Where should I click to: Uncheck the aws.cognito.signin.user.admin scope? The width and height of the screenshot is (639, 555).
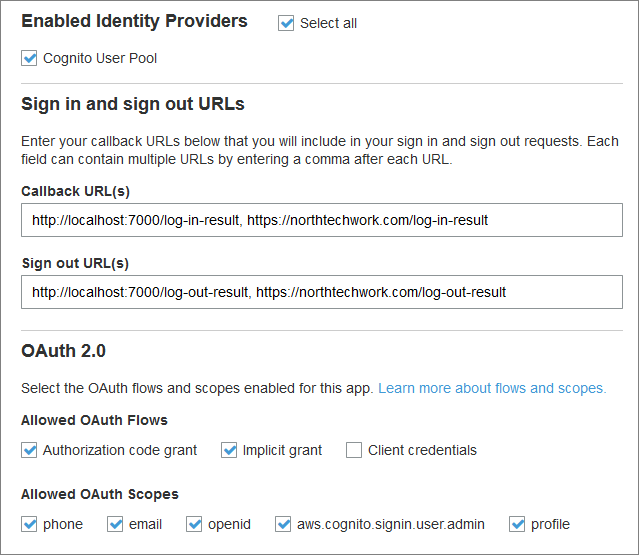(x=283, y=524)
